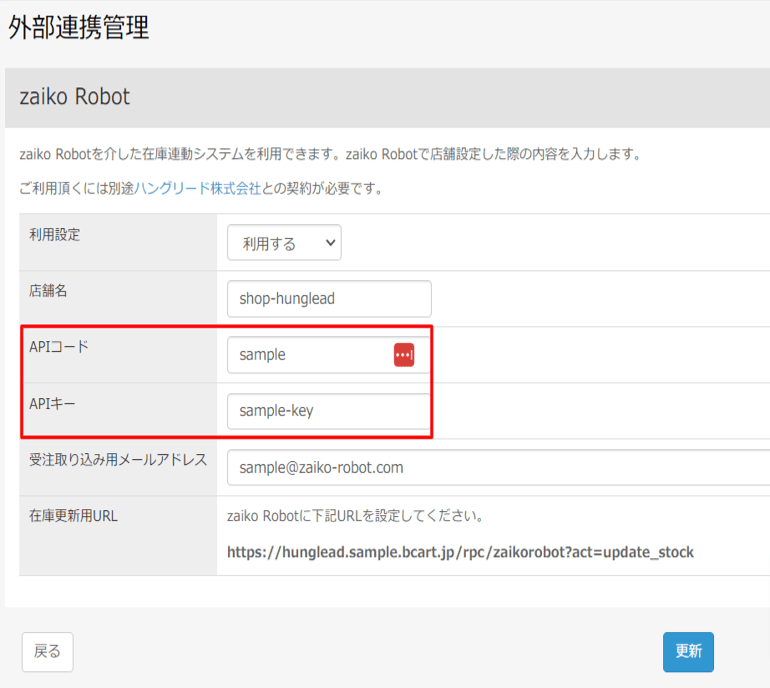Click the 受注取り込み用メールアドレス email field
770x688 pixels.
coord(498,467)
